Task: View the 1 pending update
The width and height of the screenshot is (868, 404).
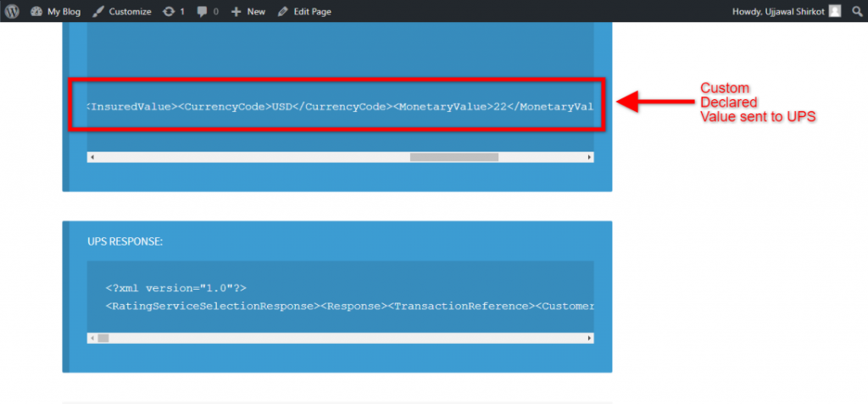Action: pos(173,11)
